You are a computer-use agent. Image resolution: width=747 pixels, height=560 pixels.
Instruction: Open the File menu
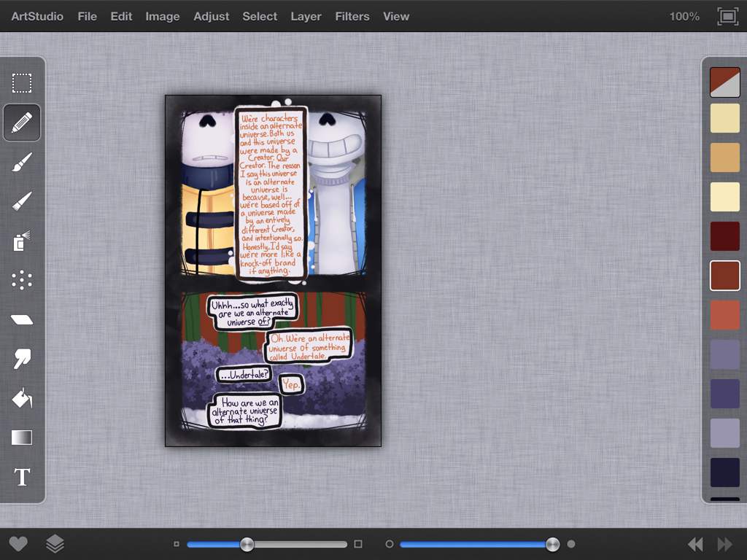(88, 16)
